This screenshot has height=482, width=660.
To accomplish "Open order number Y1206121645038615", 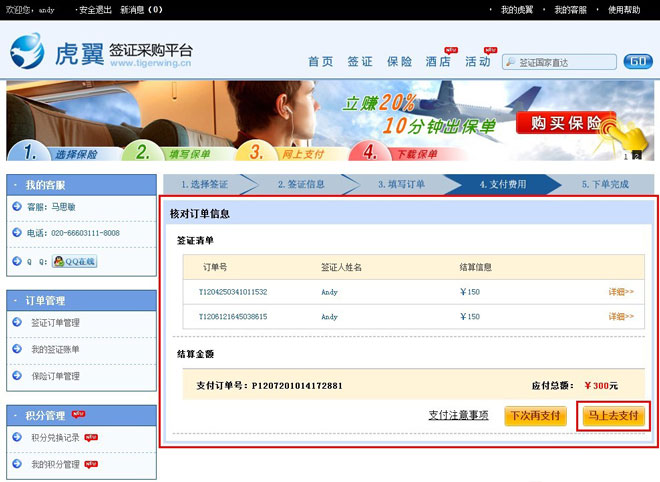I will pyautogui.click(x=233, y=317).
